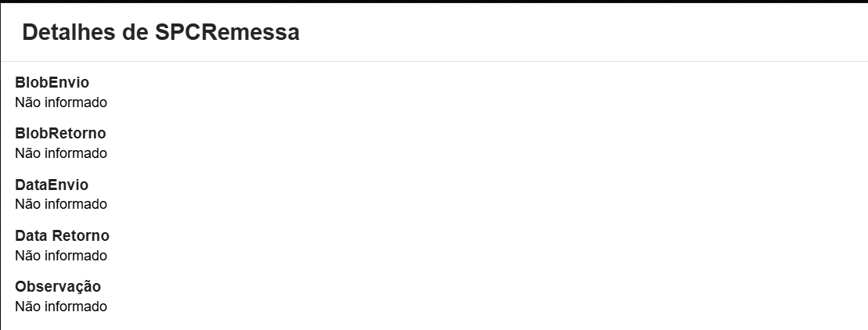Click the word "Não" beneath Observação
The width and height of the screenshot is (868, 330).
[x=27, y=307]
